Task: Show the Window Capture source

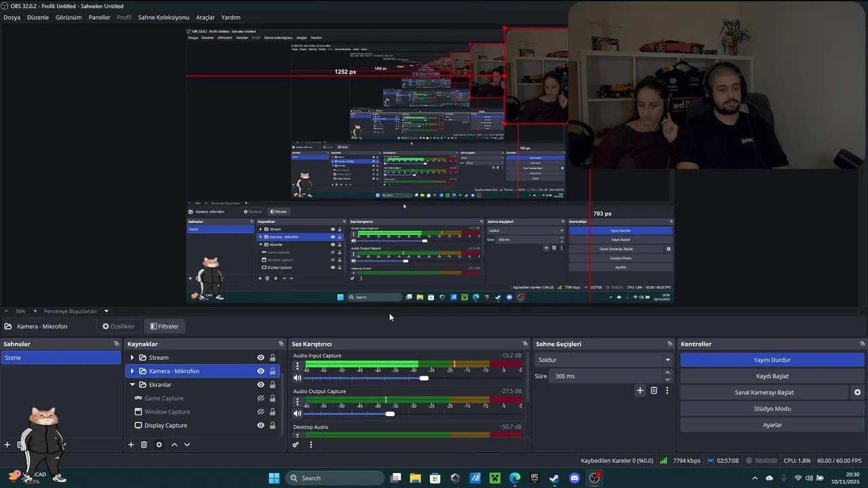Action: (x=260, y=411)
